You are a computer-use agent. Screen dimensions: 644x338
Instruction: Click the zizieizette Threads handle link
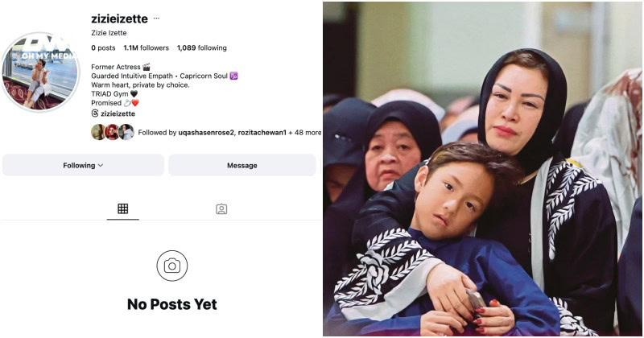pyautogui.click(x=118, y=113)
